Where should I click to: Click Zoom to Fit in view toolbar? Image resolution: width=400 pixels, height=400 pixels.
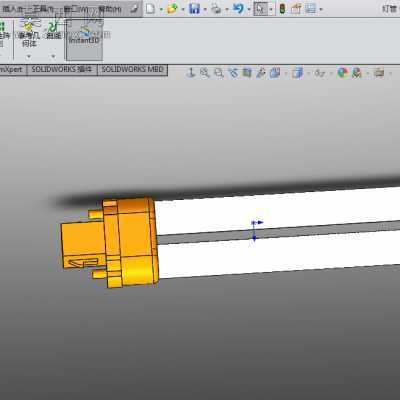pos(205,73)
